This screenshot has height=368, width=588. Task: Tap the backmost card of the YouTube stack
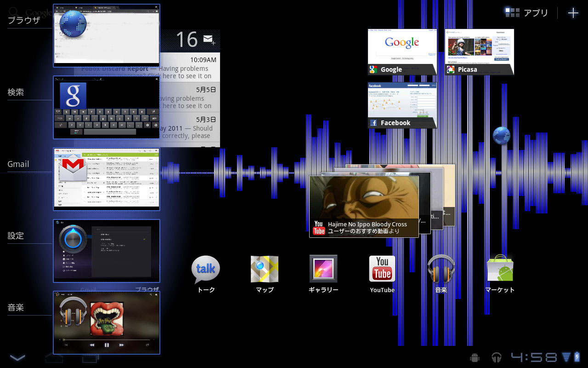[x=450, y=195]
